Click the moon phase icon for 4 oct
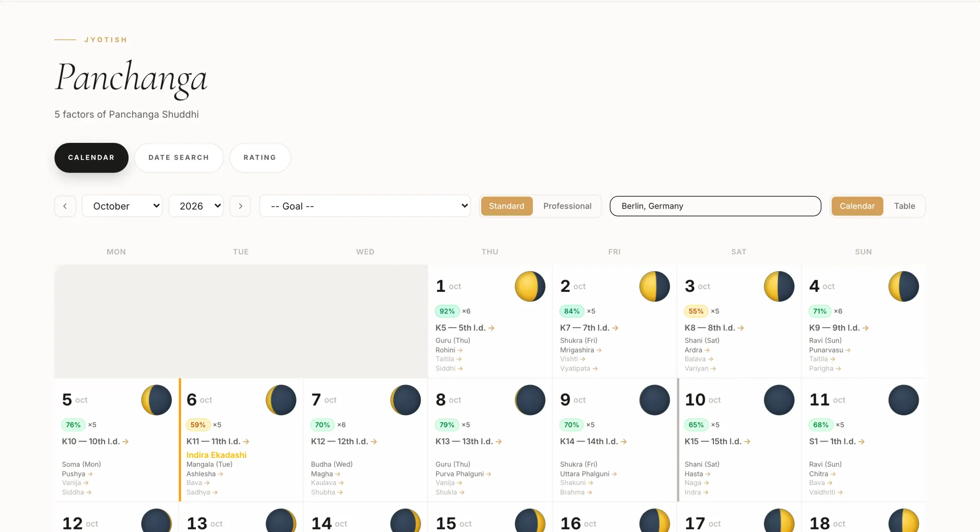Image resolution: width=980 pixels, height=532 pixels. click(x=904, y=286)
